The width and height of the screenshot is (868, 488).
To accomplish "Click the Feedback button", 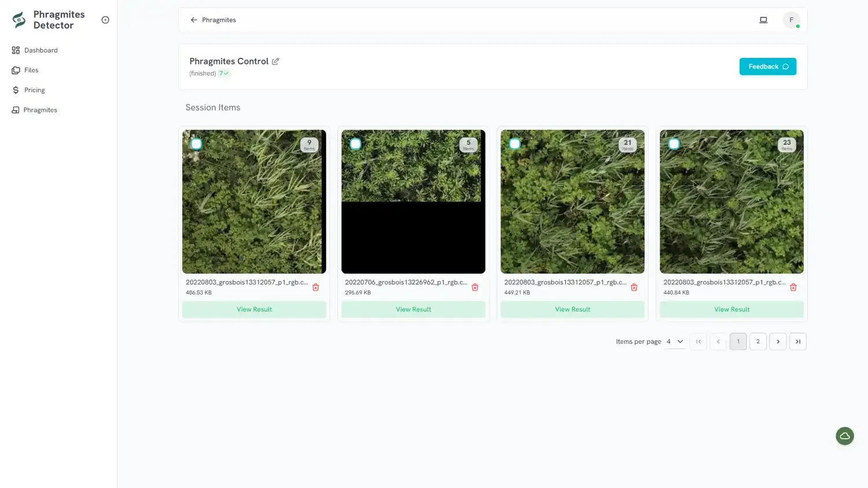I will point(767,67).
